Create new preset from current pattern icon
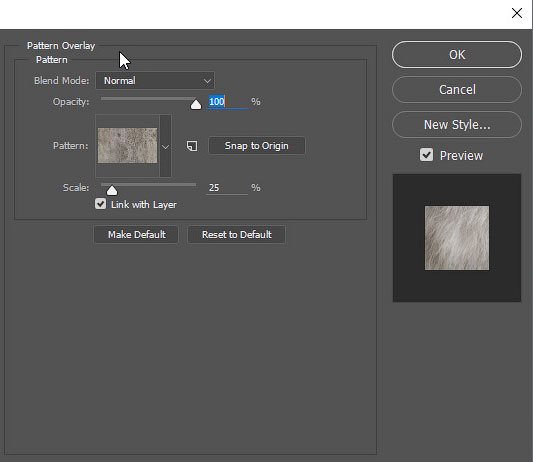Image resolution: width=533 pixels, height=462 pixels. (x=192, y=146)
